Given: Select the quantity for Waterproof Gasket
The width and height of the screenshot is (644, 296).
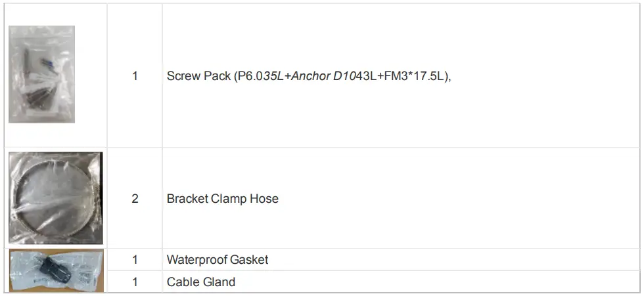Looking at the screenshot, I should coord(135,259).
